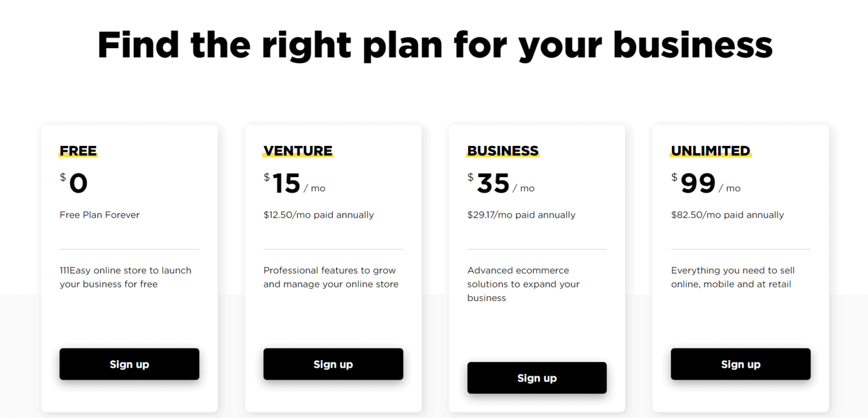Screen dimensions: 868x418
Task: Select the VENTURE plan title
Action: point(298,150)
